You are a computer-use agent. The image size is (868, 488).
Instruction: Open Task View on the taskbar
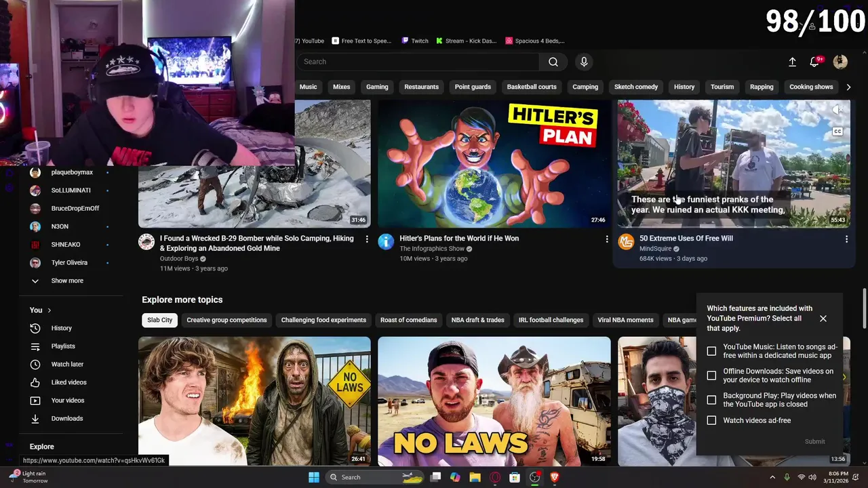436,477
